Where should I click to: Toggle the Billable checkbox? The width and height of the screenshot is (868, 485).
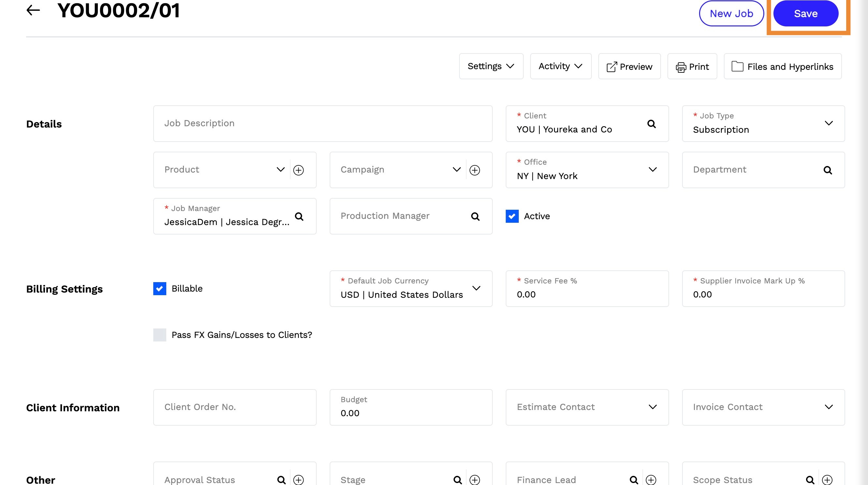click(159, 289)
